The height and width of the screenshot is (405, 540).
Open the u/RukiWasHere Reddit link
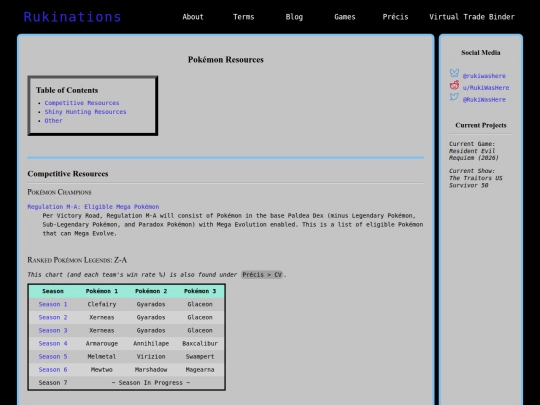486,88
